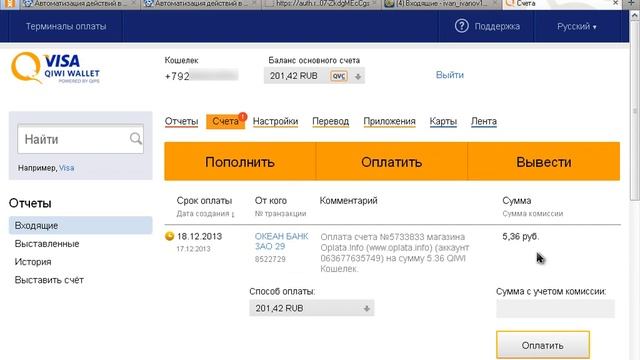Image resolution: width=640 pixels, height=360 pixels.
Task: Click the Visa example link under search
Action: click(x=67, y=168)
